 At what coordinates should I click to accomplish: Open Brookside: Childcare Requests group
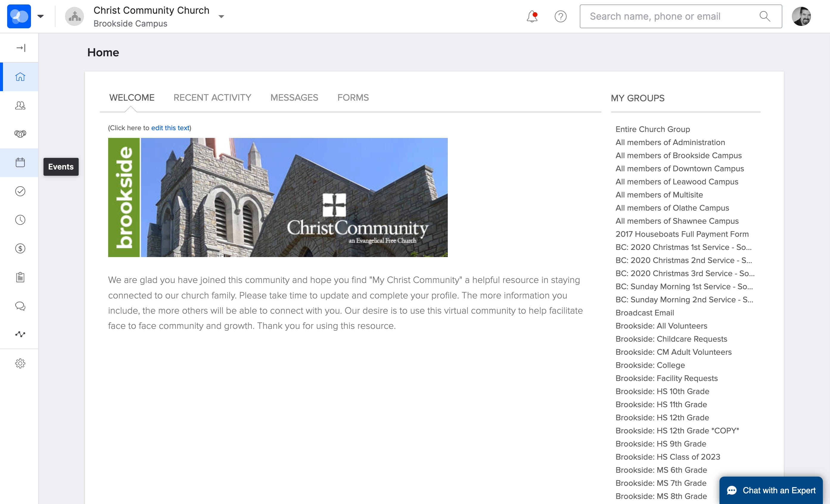[671, 339]
